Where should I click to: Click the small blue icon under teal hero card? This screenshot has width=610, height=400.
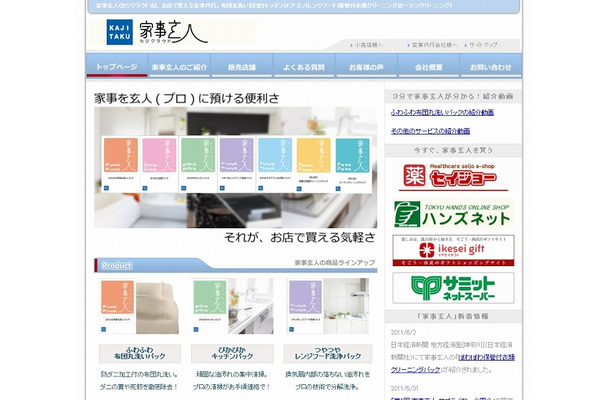(338, 189)
